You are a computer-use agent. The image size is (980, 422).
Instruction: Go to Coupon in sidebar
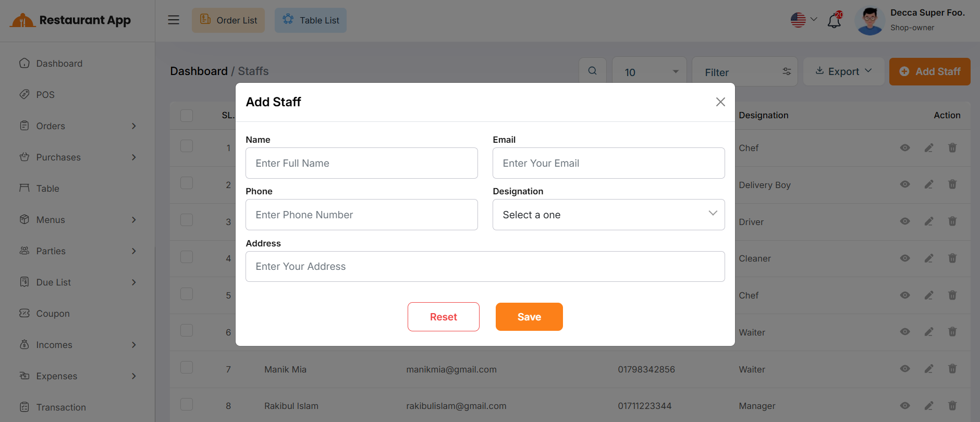[x=53, y=314]
